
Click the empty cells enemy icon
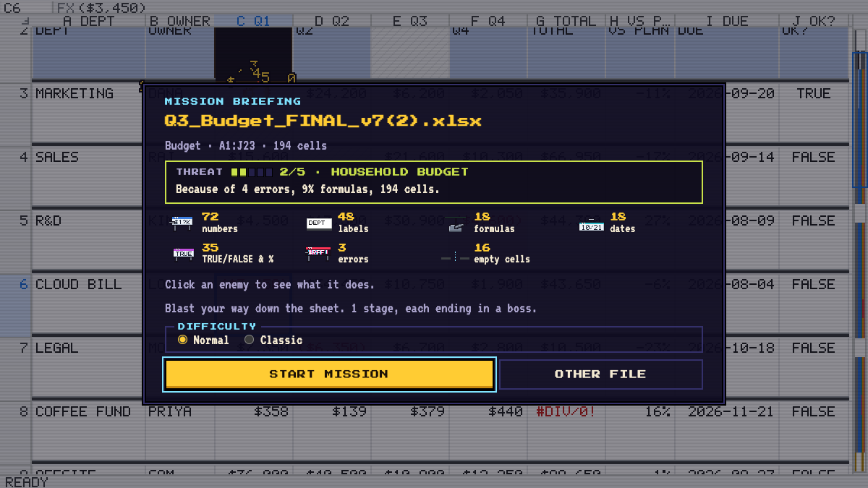(455, 257)
